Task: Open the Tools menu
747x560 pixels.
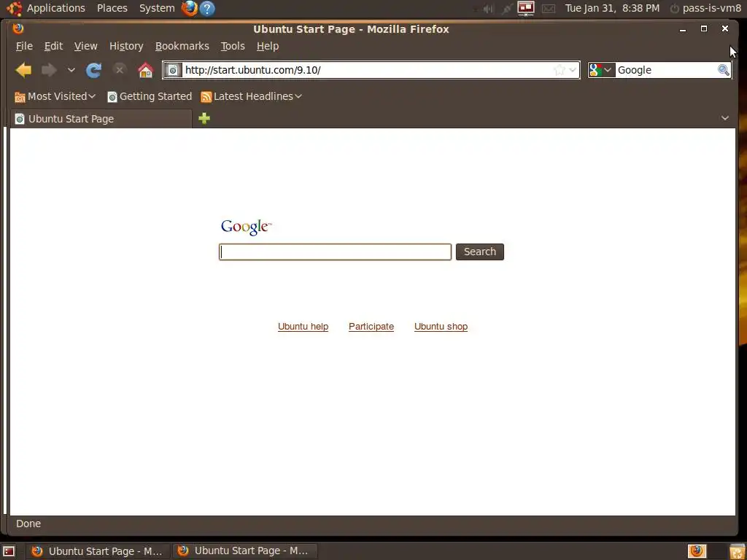Action: [x=233, y=46]
